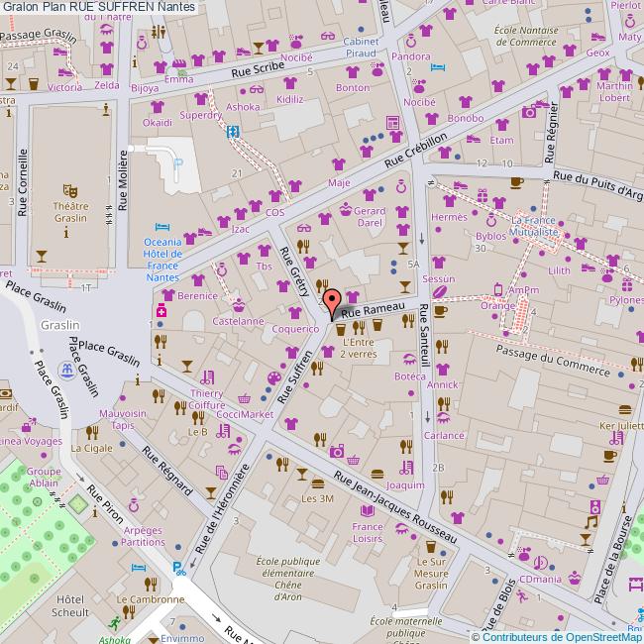644x644 pixels.
Task: Click the newspaper kiosk icon on Rue Crébillon
Action: point(393,123)
